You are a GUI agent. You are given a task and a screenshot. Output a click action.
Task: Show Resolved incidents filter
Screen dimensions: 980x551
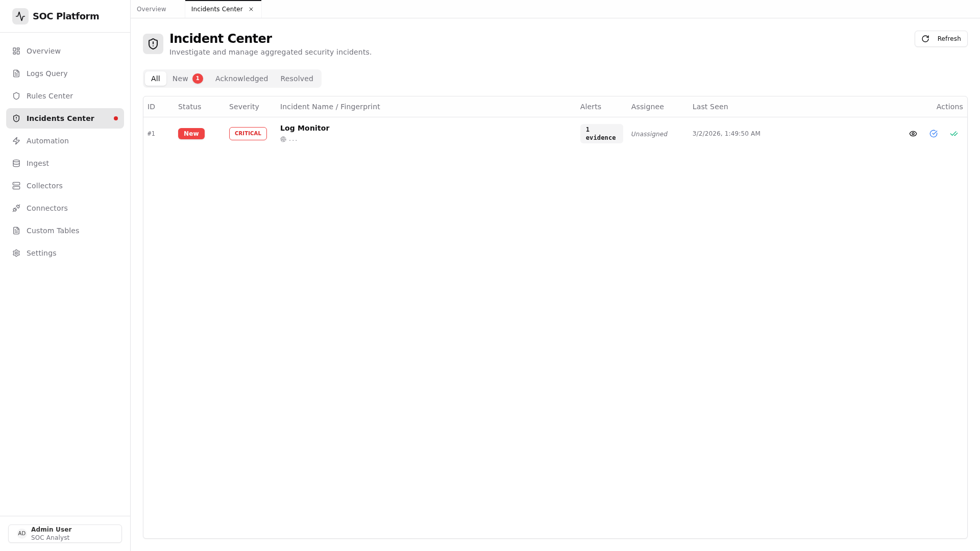[297, 79]
